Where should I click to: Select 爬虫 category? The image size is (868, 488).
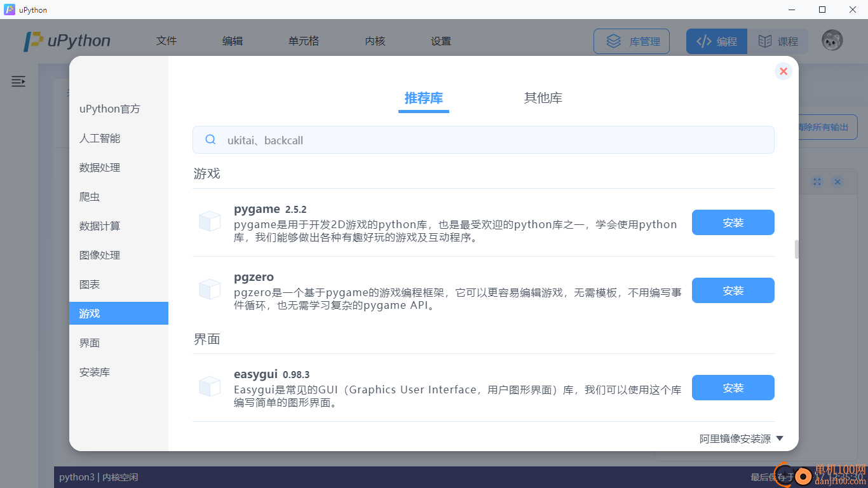click(119, 196)
